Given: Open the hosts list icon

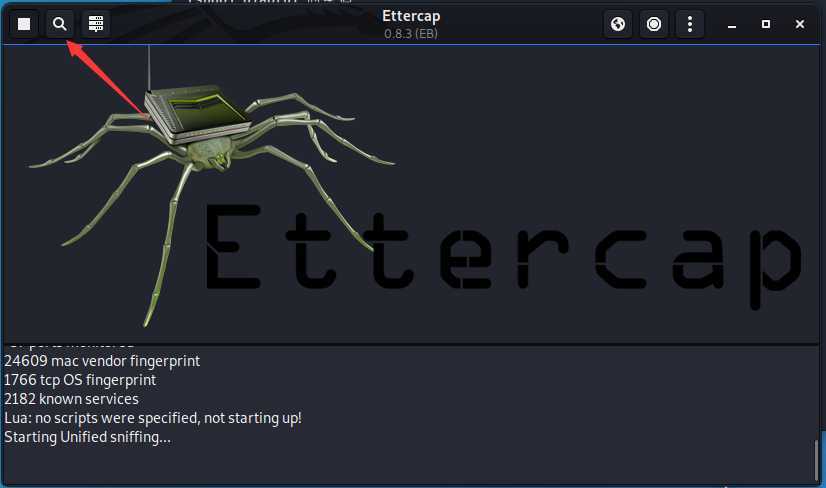Looking at the screenshot, I should coord(96,24).
